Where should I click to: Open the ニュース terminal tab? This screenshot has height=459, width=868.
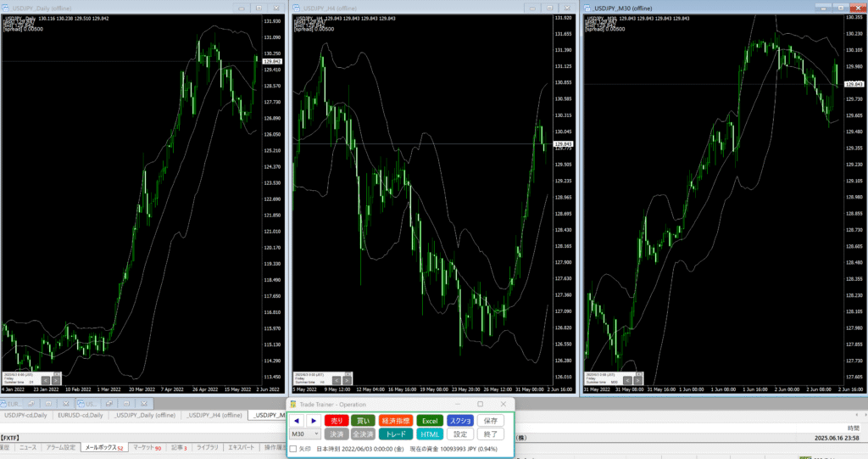point(28,447)
